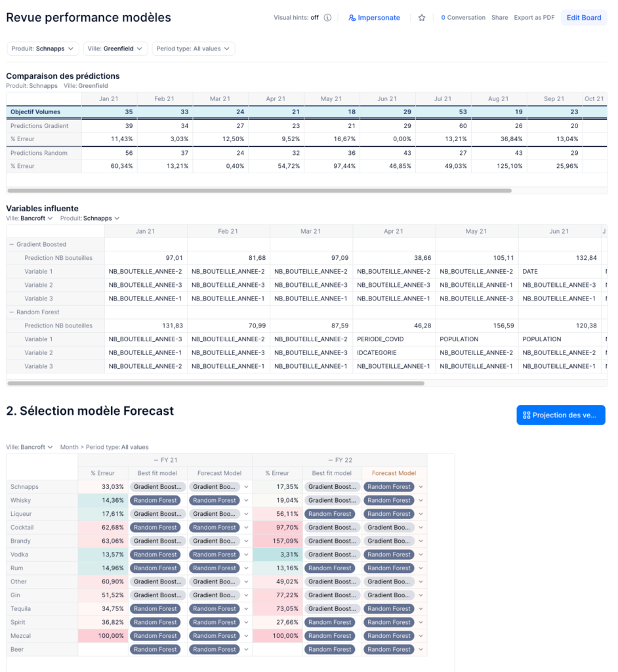Open Whisky FY 21 Forecast Model dropdown arrow
This screenshot has height=672, width=618.
click(247, 501)
